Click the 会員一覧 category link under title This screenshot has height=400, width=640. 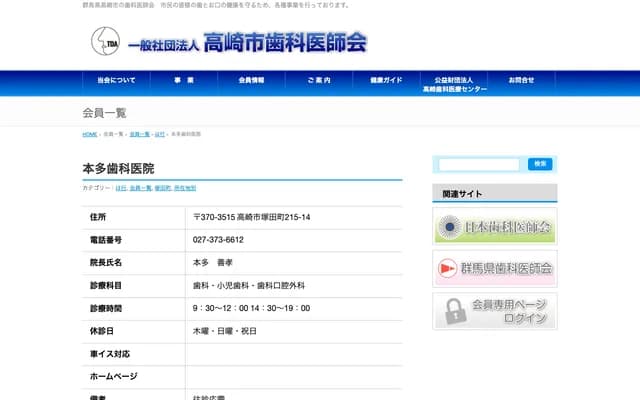click(x=140, y=187)
